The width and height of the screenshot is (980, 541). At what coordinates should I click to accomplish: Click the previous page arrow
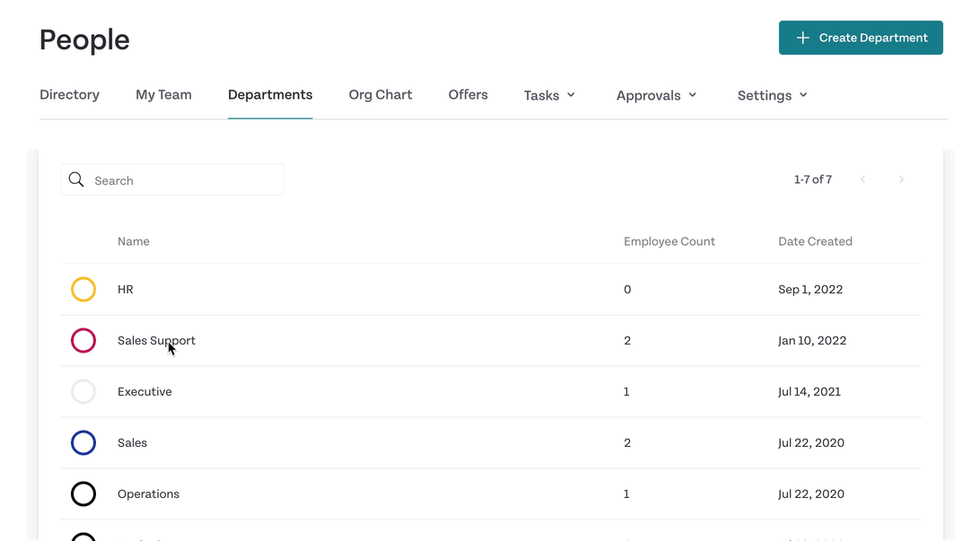point(862,179)
